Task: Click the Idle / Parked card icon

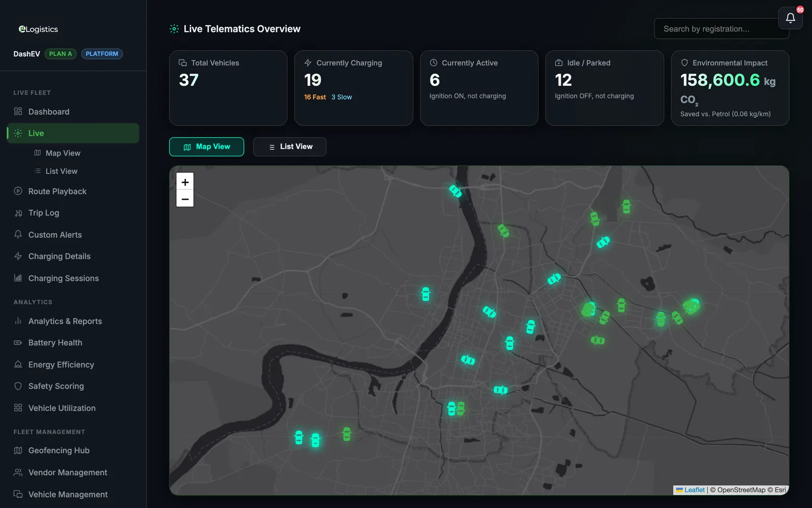Action: pyautogui.click(x=559, y=62)
